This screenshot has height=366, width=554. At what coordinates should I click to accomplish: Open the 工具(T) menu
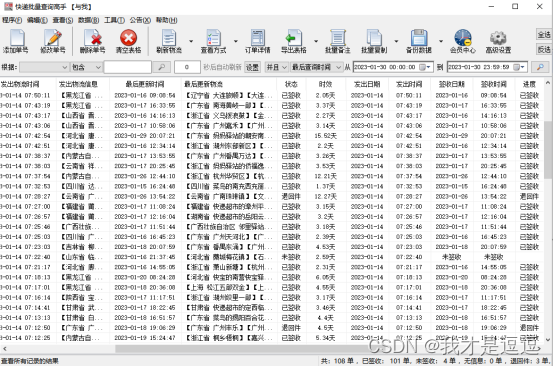point(114,20)
